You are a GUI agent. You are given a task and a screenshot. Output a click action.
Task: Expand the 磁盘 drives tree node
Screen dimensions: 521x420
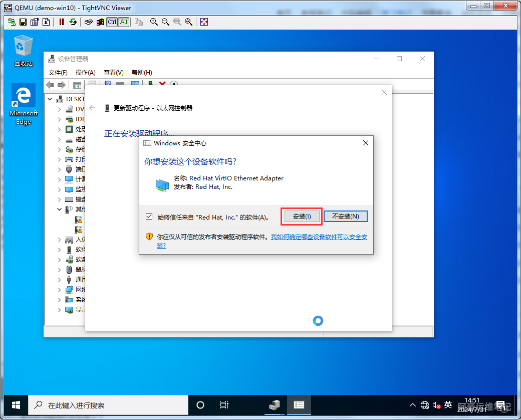tap(60, 139)
